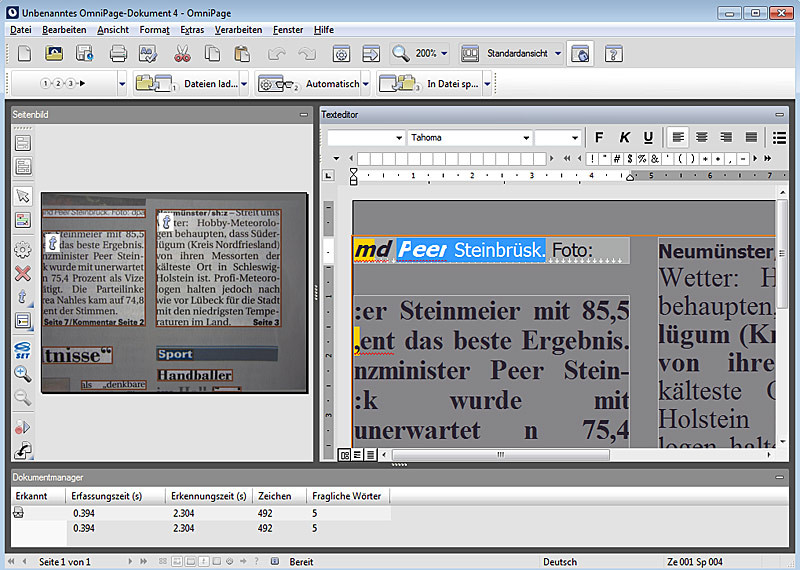
Task: Open the Standardansicht view dropdown
Action: [x=558, y=53]
